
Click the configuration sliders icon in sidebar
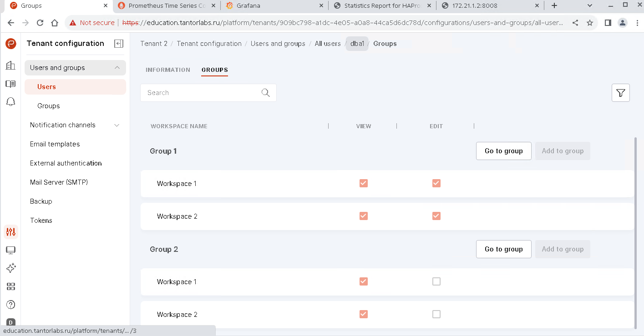coord(11,232)
